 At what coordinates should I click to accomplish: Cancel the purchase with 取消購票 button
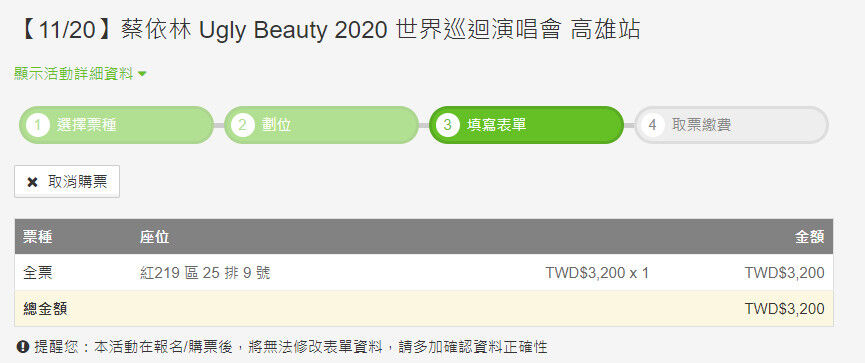pos(67,182)
